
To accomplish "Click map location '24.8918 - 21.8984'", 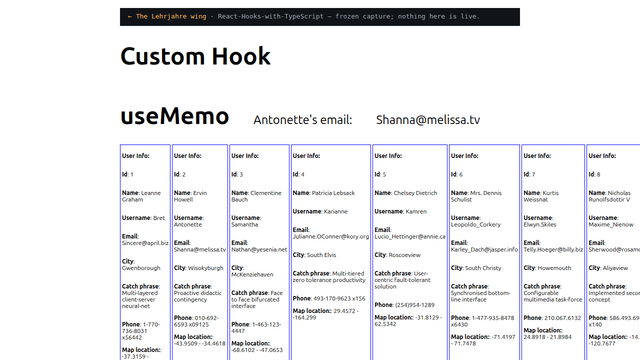I will coord(547,337).
